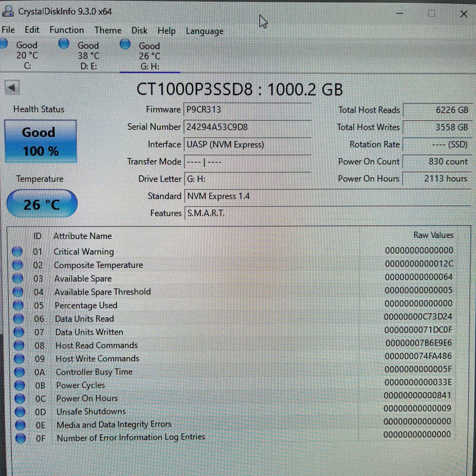This screenshot has height=476, width=476.
Task: Click the Standard field NVM Express 1.4
Action: [x=328, y=196]
